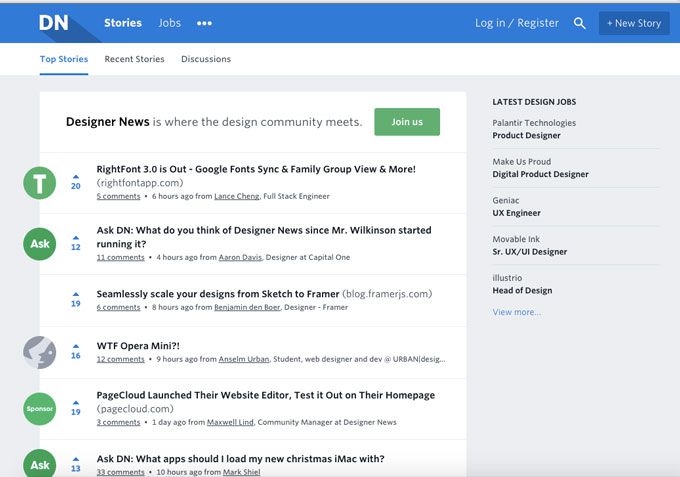Upvote the christmas iMac Ask DN story
This screenshot has height=477, width=680.
pos(76,459)
